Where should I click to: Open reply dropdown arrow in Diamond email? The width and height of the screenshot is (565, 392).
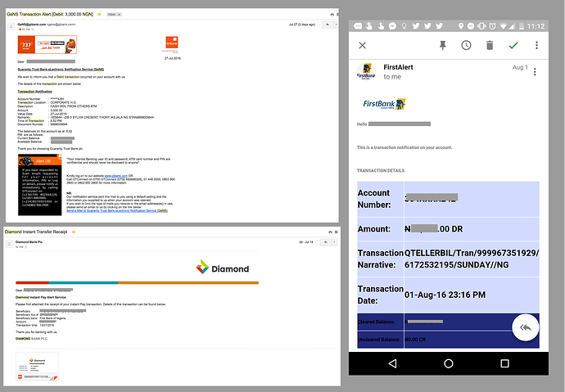click(x=334, y=242)
